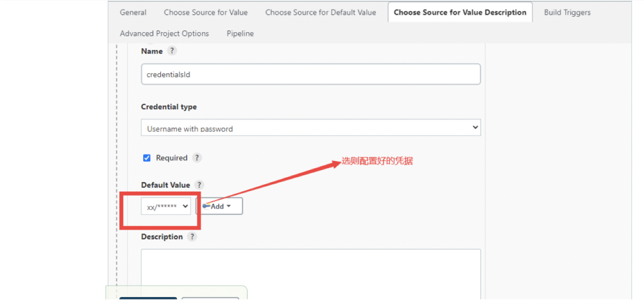The height and width of the screenshot is (306, 644).
Task: Select Choose Source for Value Description tab
Action: 460,13
